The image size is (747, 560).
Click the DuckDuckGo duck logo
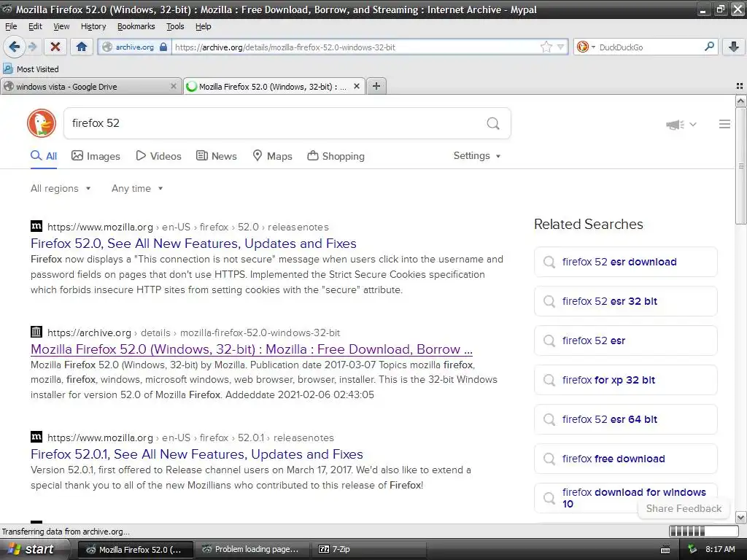(x=42, y=123)
